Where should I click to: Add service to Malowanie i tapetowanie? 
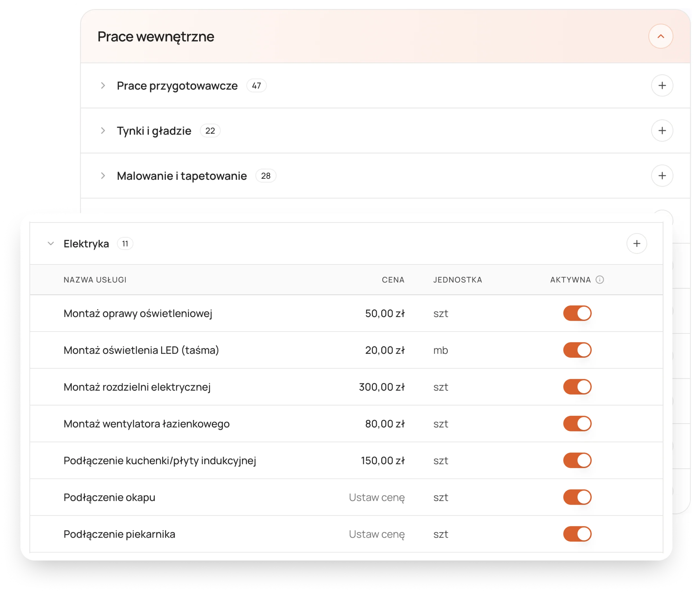pyautogui.click(x=662, y=176)
